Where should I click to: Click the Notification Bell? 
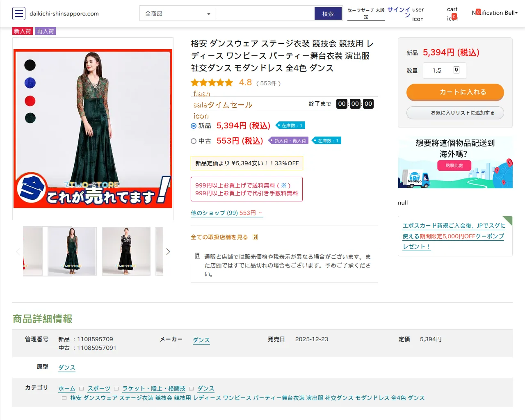coord(495,13)
